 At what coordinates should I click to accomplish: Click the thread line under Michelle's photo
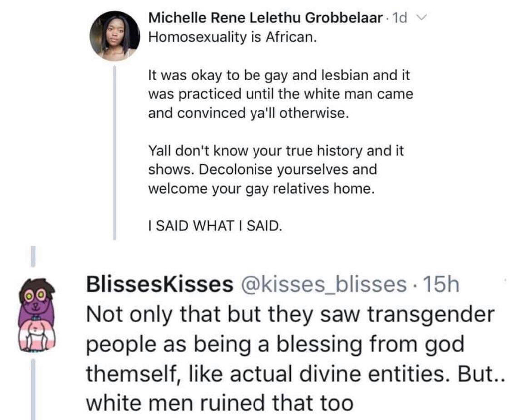point(116,150)
